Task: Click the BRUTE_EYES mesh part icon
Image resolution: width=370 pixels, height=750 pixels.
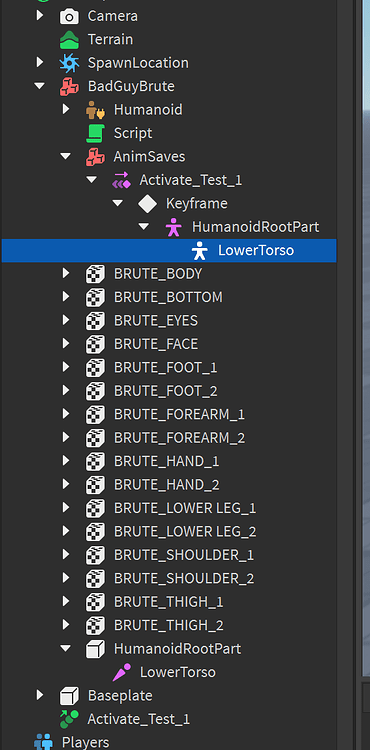Action: (95, 321)
